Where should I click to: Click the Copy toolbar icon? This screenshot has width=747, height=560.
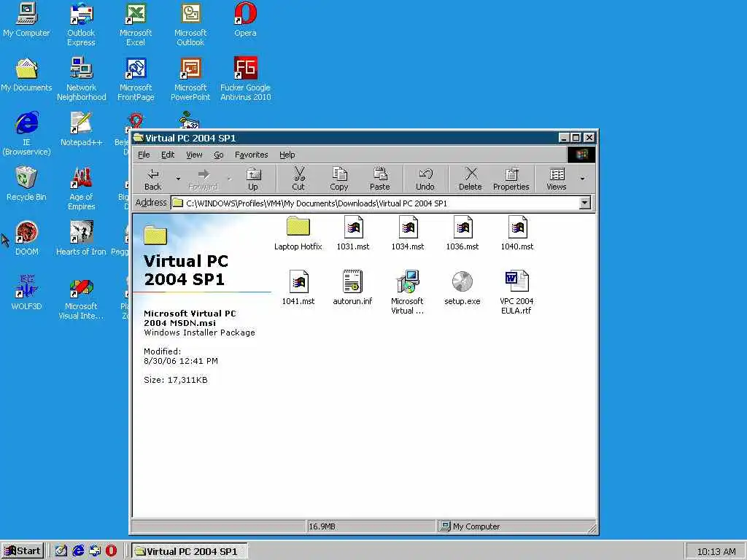pos(339,174)
